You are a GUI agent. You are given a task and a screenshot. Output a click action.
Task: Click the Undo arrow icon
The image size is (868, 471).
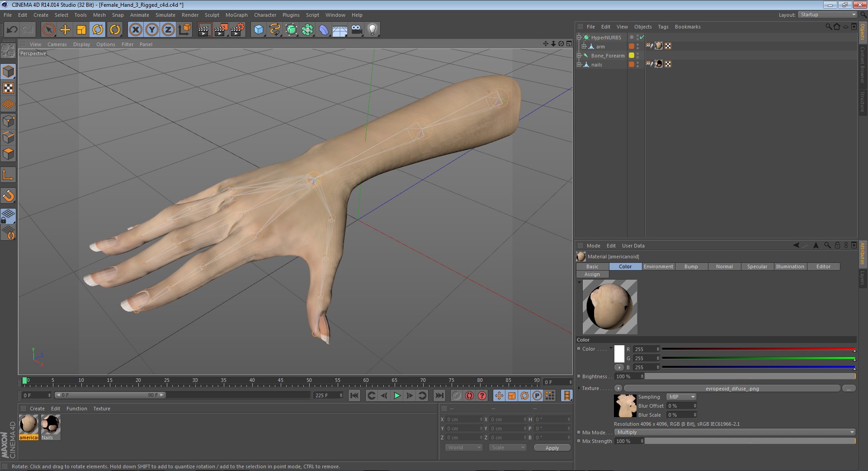[12, 30]
